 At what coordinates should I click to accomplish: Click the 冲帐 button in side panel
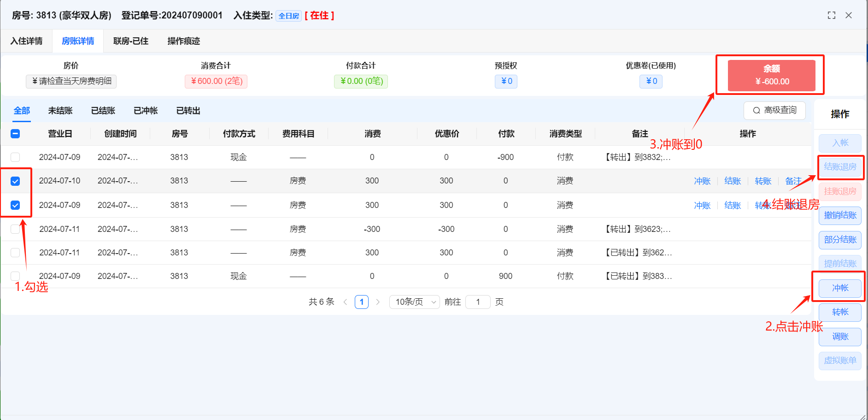[x=839, y=288]
